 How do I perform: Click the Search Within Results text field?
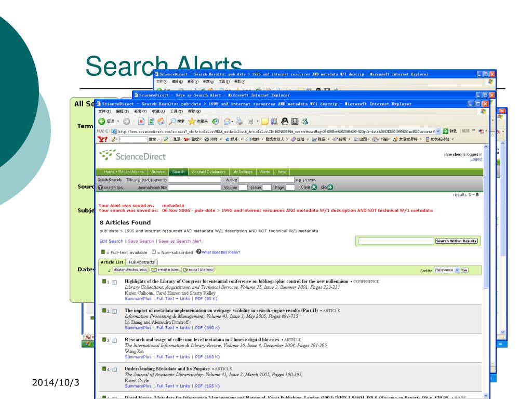(395, 241)
